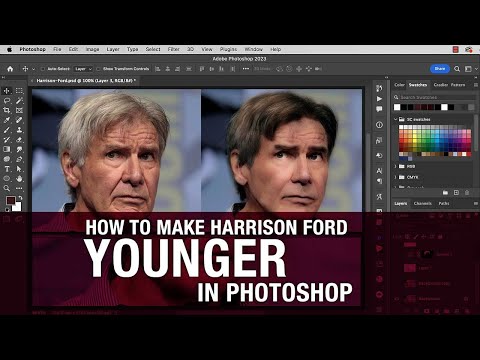The width and height of the screenshot is (480, 360).
Task: Select the Horizontal Type tool
Action: coord(7,169)
